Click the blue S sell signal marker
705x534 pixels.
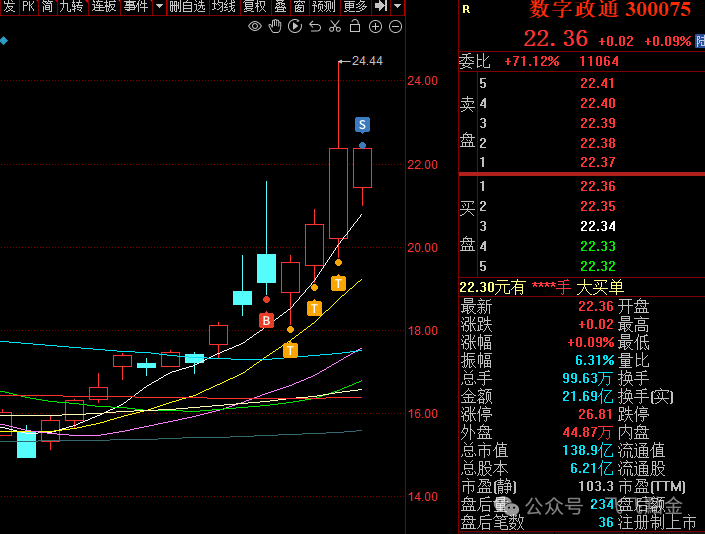(x=362, y=125)
